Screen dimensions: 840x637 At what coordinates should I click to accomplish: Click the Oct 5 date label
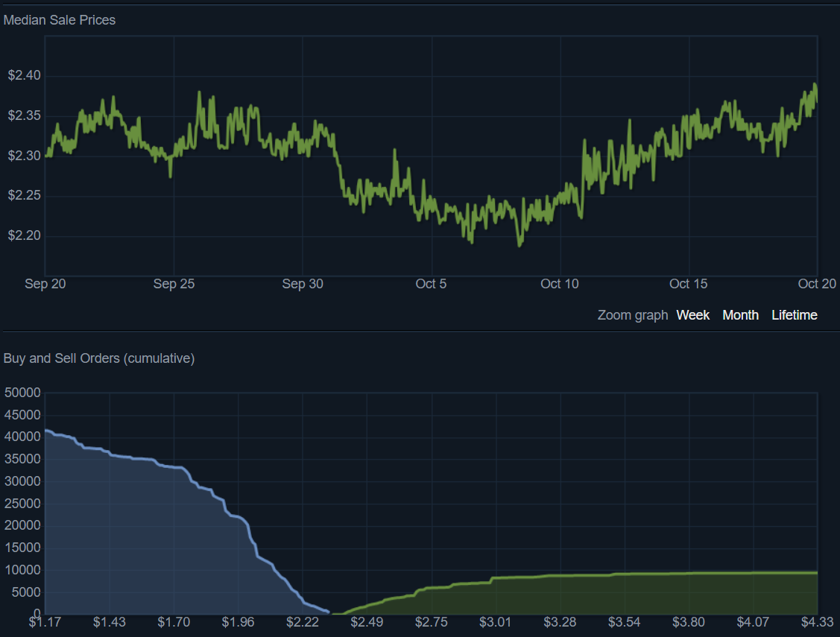(431, 284)
